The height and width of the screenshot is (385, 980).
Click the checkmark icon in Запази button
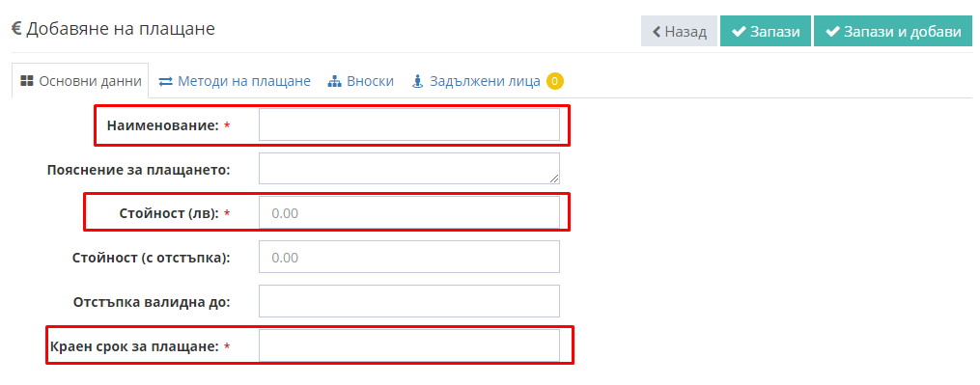[739, 31]
